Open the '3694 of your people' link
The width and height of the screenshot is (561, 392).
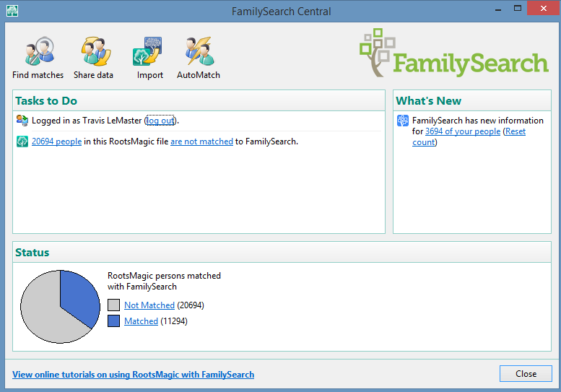463,131
